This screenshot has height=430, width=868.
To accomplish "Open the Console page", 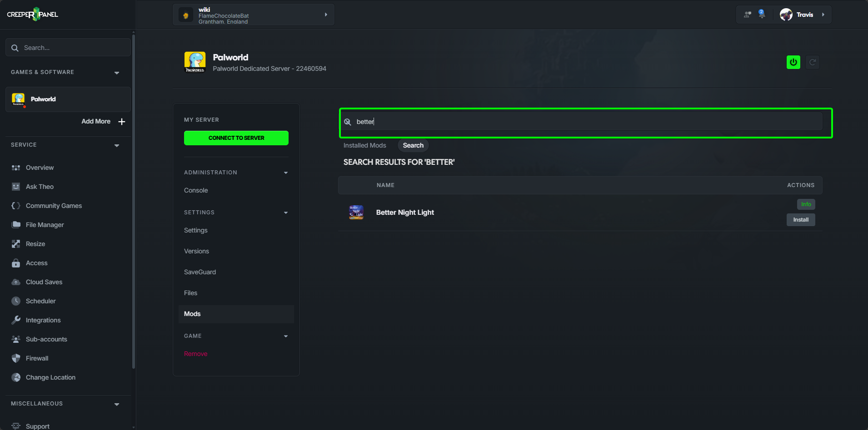I will click(x=196, y=190).
